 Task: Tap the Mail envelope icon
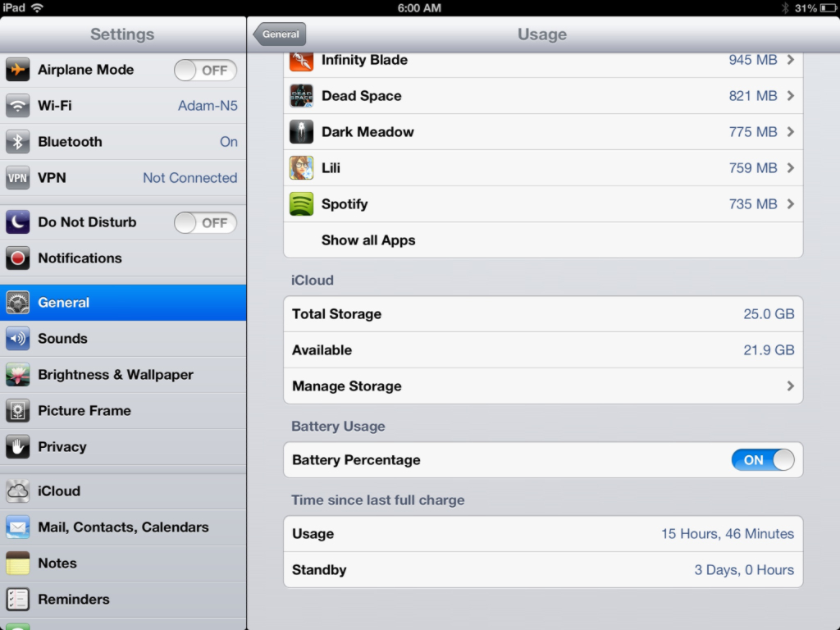point(18,527)
